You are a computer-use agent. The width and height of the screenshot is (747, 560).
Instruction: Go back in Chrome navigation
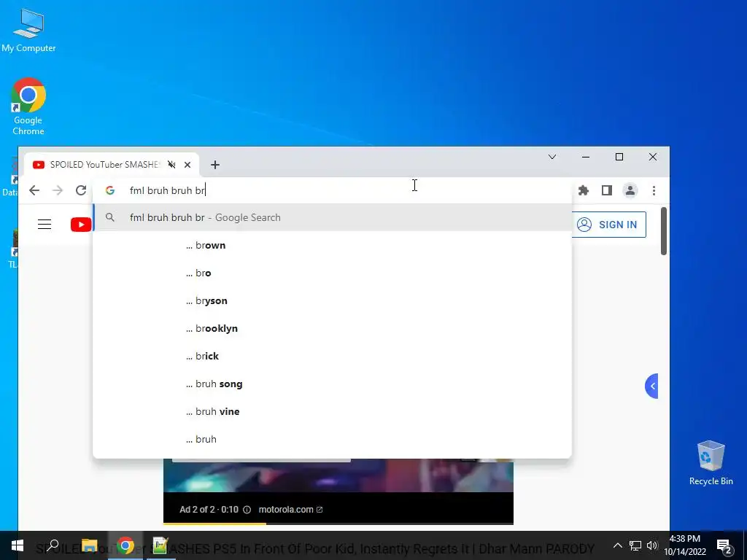pyautogui.click(x=34, y=190)
